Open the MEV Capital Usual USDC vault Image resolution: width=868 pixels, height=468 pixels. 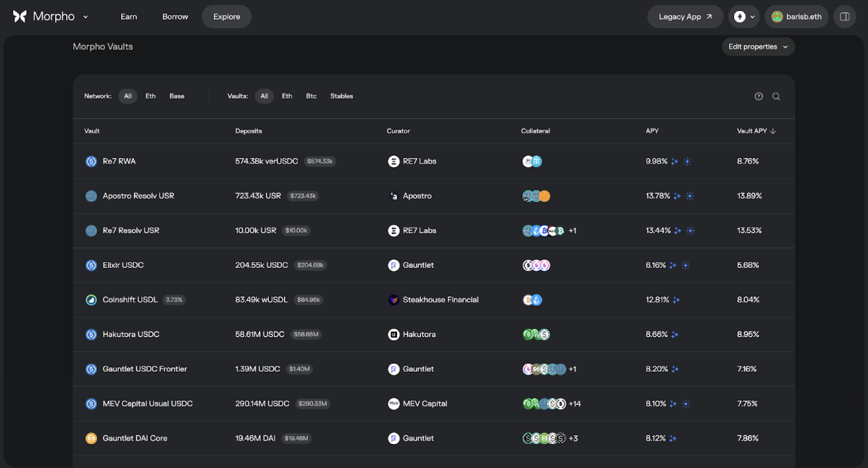coord(147,404)
